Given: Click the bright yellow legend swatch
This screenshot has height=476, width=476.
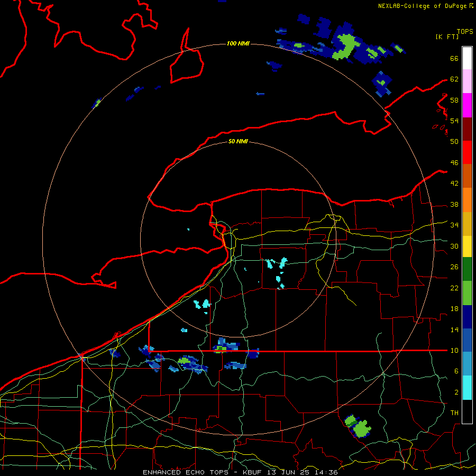Looking at the screenshot, I should [467, 246].
